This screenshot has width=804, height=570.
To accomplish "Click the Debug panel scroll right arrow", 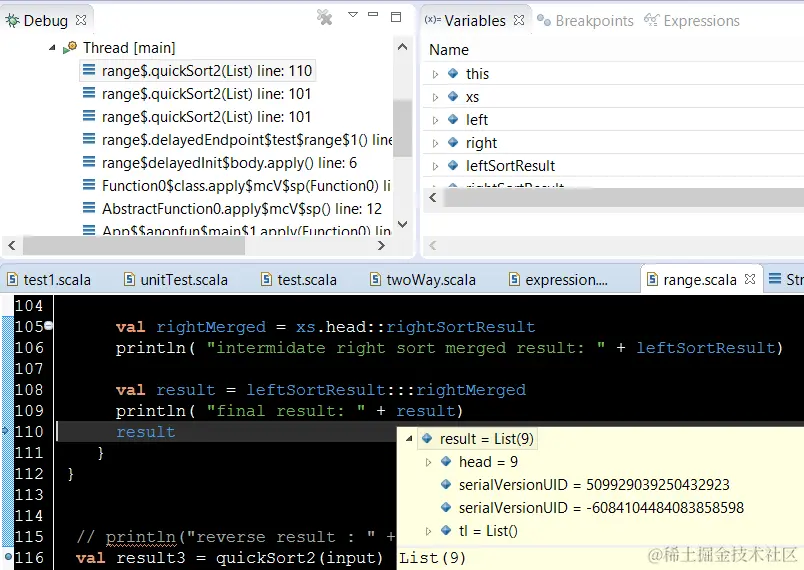I will 381,246.
